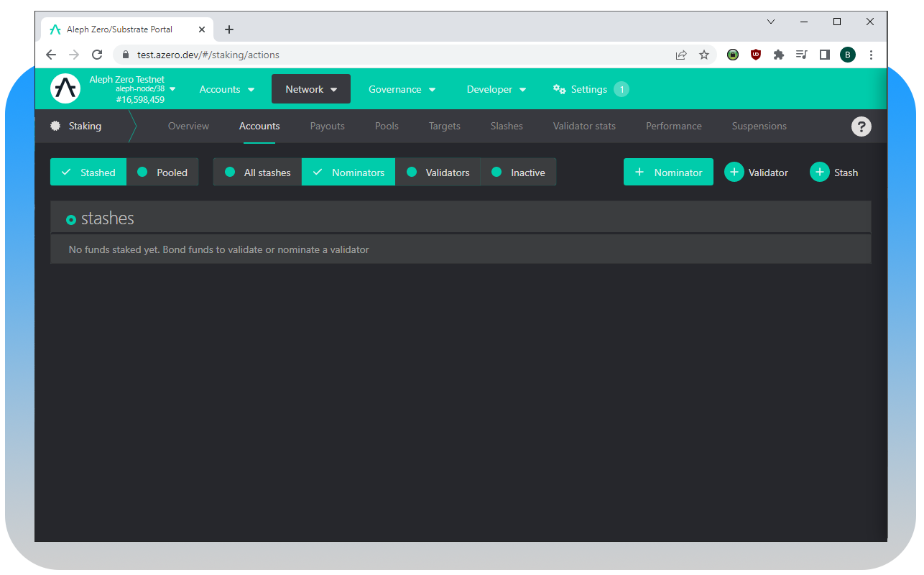The width and height of the screenshot is (924, 575).
Task: Click the block number #16,598,459
Action: tap(140, 100)
